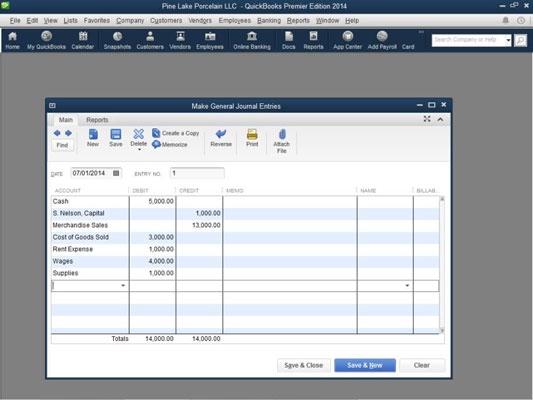Click the Reverse arrow icon
This screenshot has height=400, width=533.
pyautogui.click(x=221, y=134)
